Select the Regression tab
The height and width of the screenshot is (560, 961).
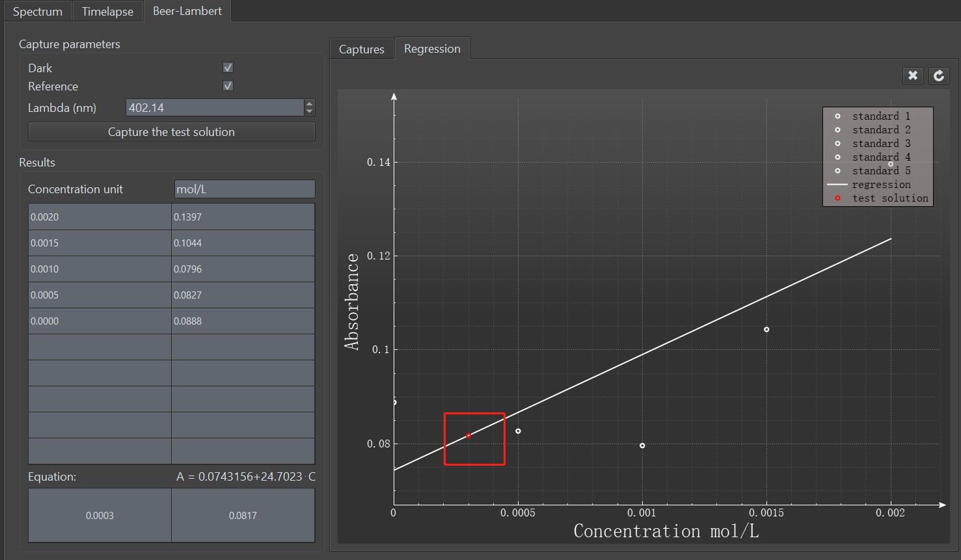click(x=432, y=49)
